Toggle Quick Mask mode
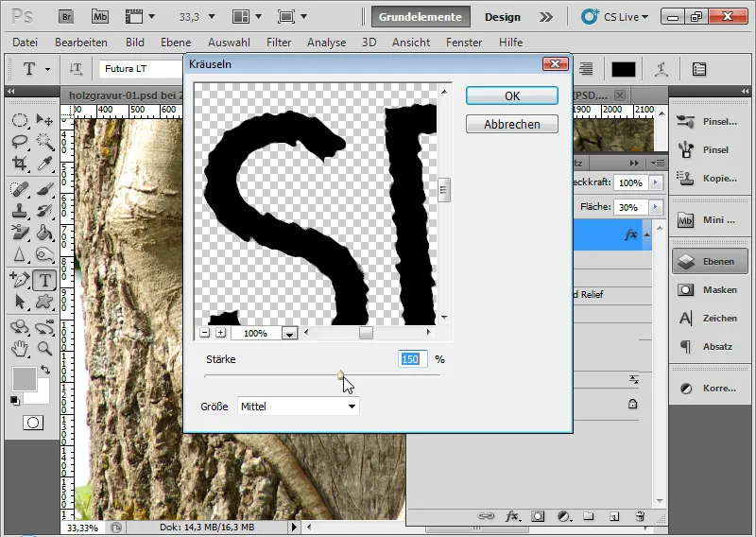 33,424
